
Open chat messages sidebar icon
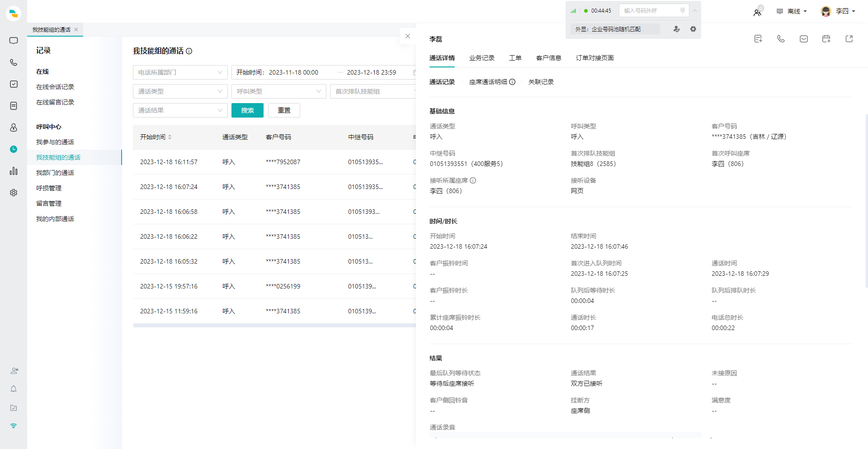(x=14, y=41)
